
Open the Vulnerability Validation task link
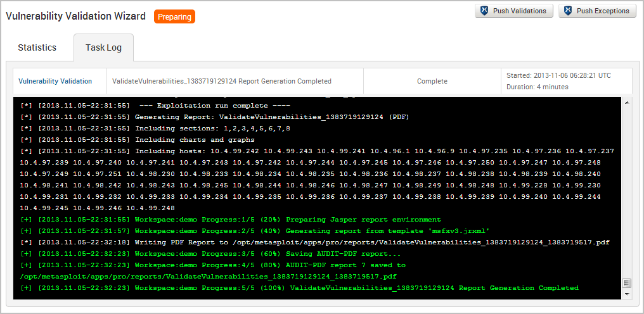click(55, 81)
